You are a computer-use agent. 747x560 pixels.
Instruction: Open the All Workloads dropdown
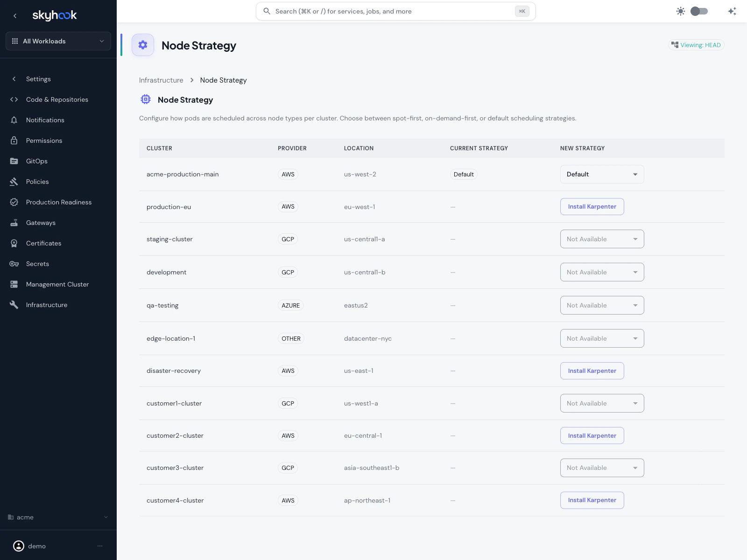click(x=58, y=41)
